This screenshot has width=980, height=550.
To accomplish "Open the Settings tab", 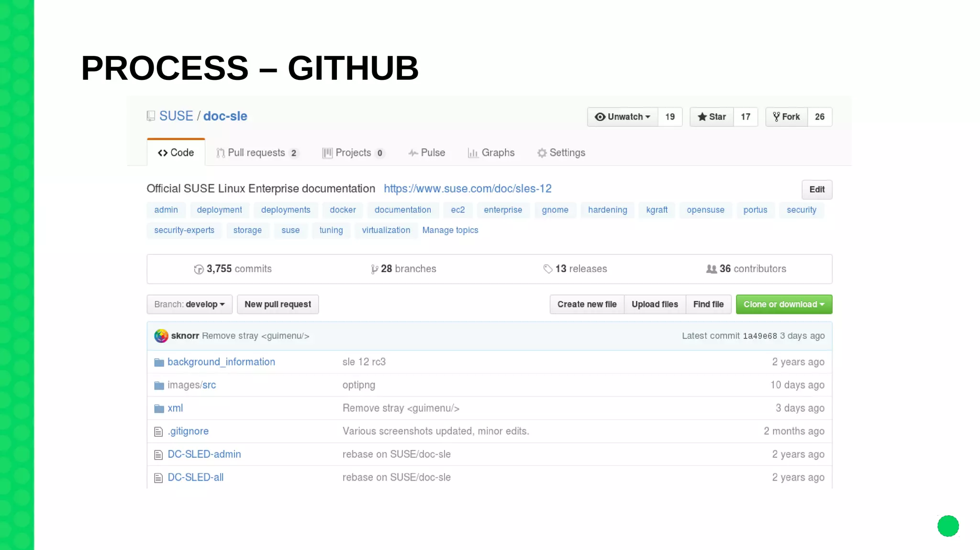I will [x=561, y=153].
